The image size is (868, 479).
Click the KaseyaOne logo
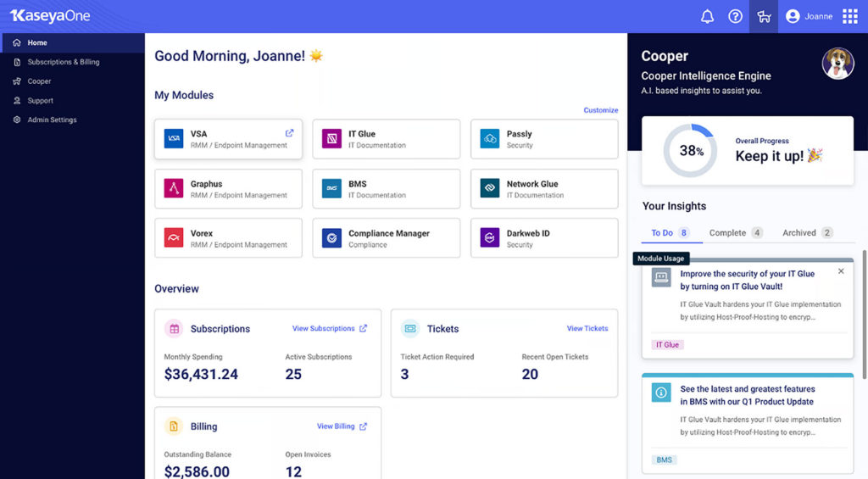(x=50, y=15)
